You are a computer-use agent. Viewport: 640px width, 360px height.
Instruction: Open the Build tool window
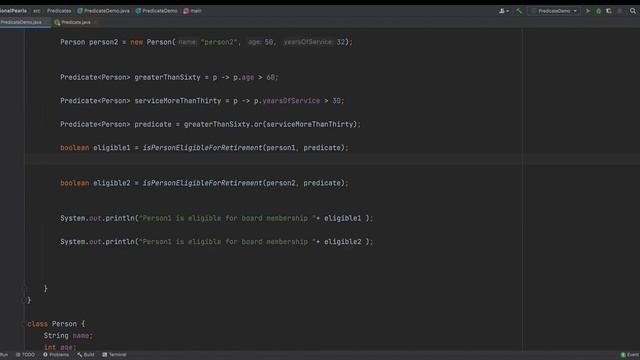(x=86, y=355)
